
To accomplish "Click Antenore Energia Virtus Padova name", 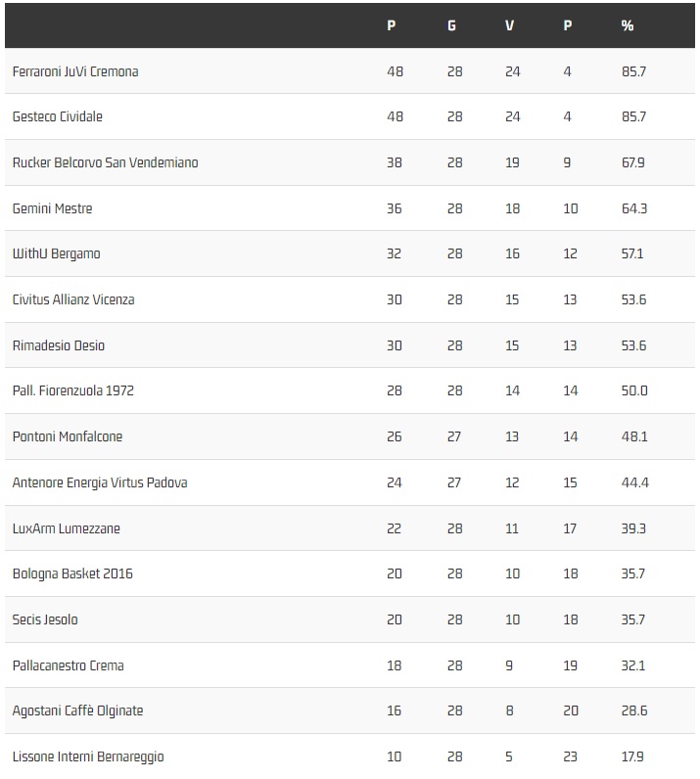I will click(x=100, y=482).
